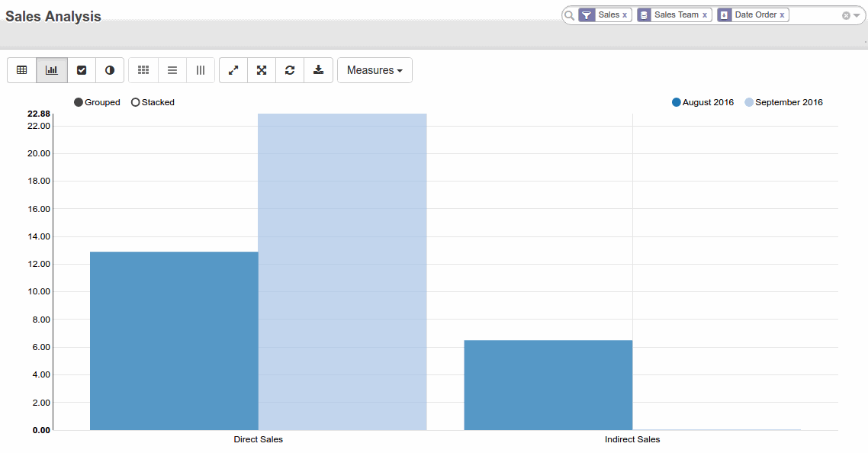Screen dimensions: 868x453
Task: Remove the Sales filter facet
Action: [625, 15]
